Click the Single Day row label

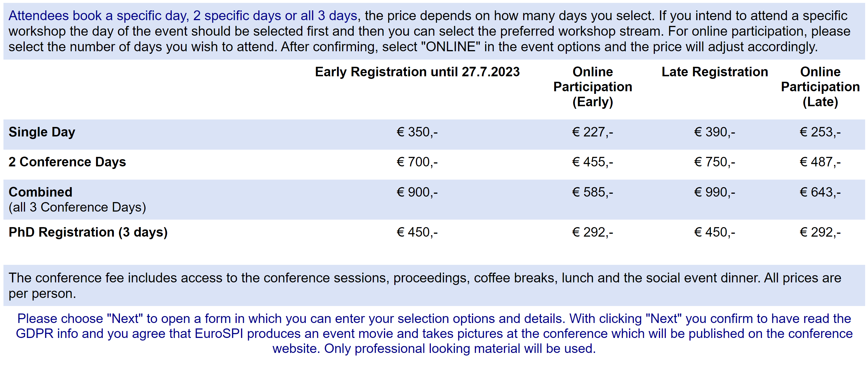coord(42,132)
